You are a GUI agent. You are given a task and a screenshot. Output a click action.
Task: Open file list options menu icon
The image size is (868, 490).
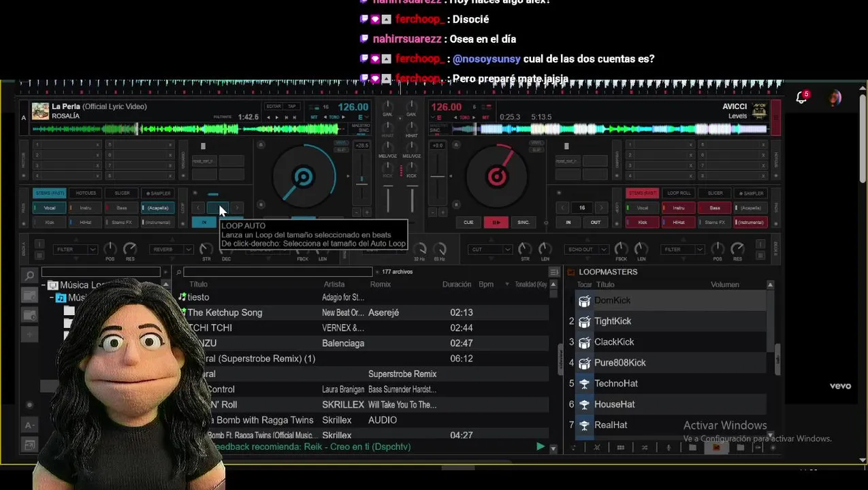553,272
